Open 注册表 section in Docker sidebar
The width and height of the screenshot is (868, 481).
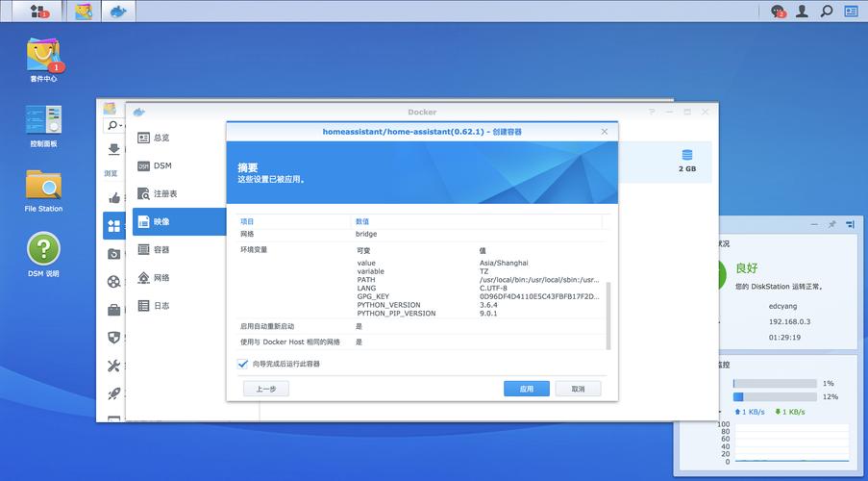tap(180, 194)
